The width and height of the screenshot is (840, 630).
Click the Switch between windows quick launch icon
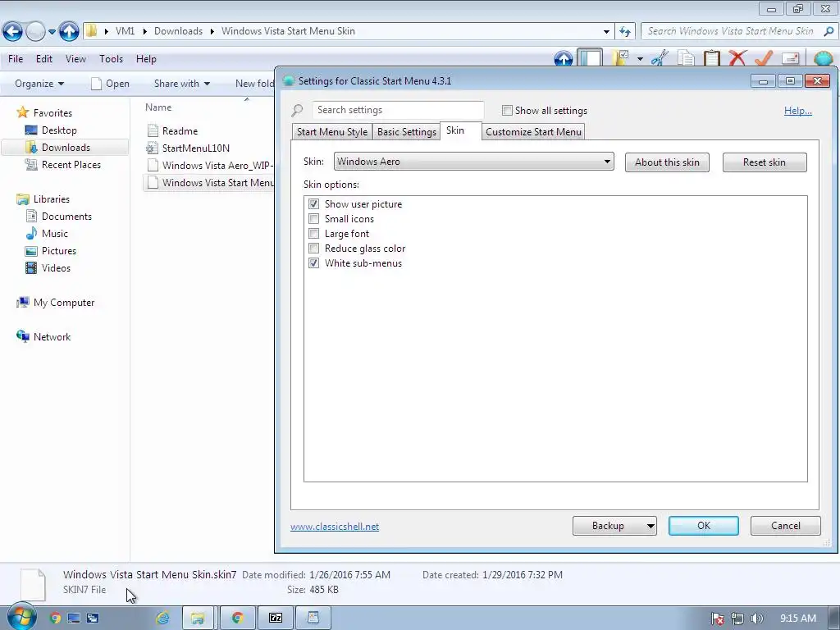point(93,619)
